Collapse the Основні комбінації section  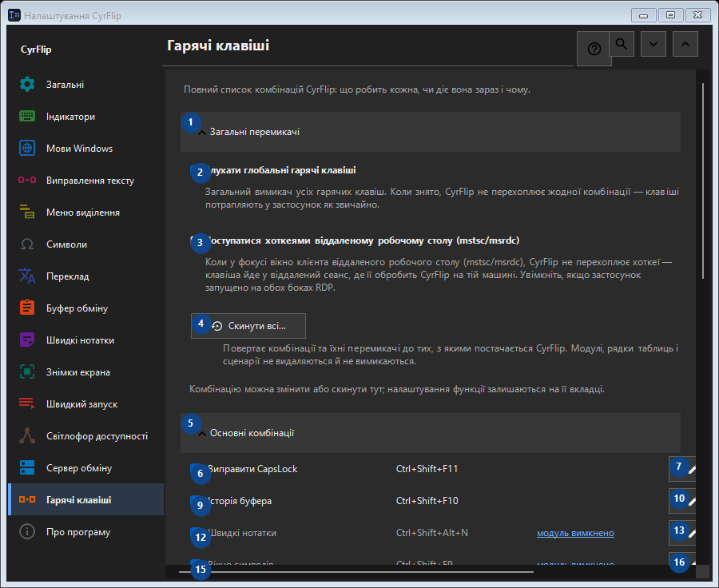tap(430, 433)
